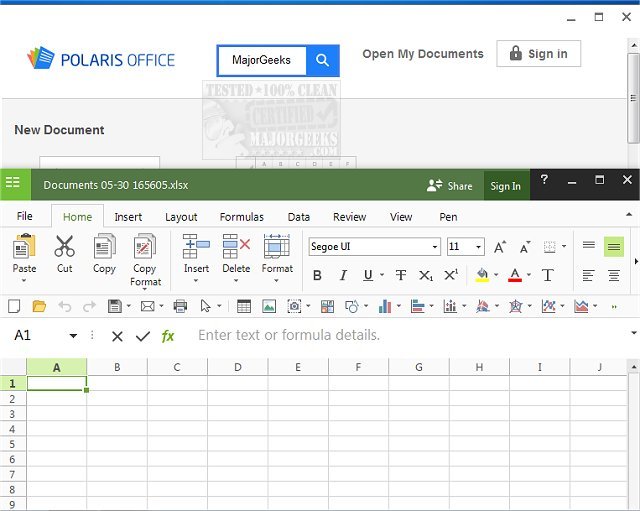This screenshot has height=511, width=640.
Task: Click the Delete cells icon
Action: pos(236,246)
